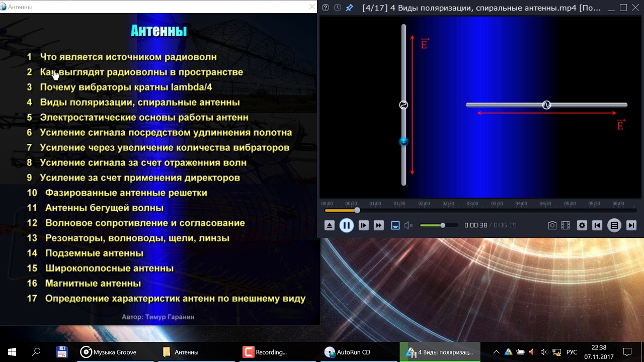This screenshot has width=644, height=362.
Task: Expand hidden system tray icons
Action: pyautogui.click(x=496, y=352)
